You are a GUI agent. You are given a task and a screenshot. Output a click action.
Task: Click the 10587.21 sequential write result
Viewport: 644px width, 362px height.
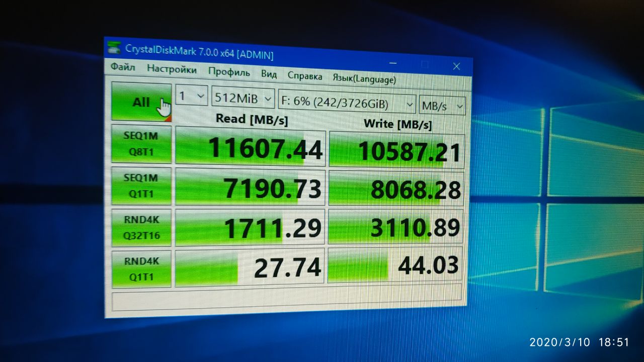pyautogui.click(x=397, y=150)
